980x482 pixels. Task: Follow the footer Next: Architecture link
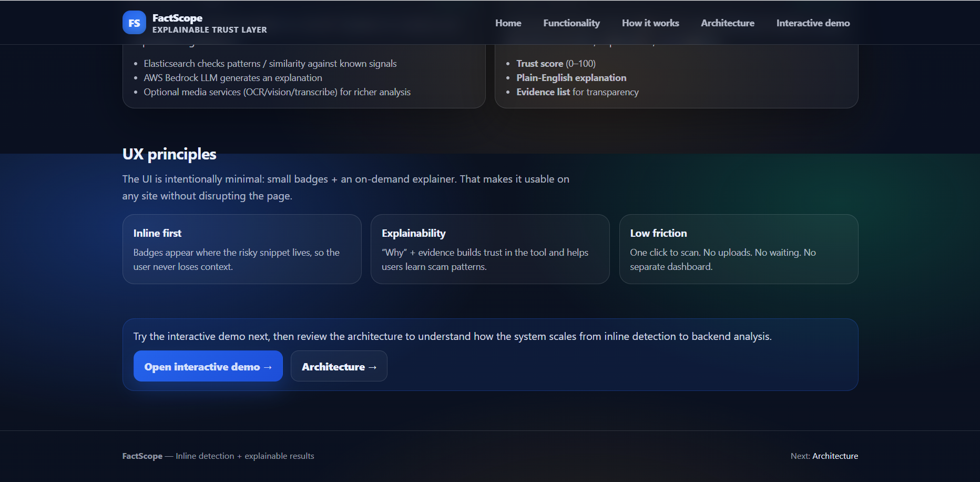pyautogui.click(x=835, y=456)
